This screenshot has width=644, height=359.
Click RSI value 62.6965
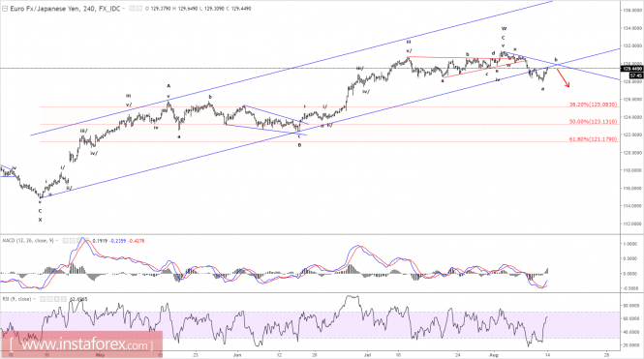pyautogui.click(x=78, y=299)
